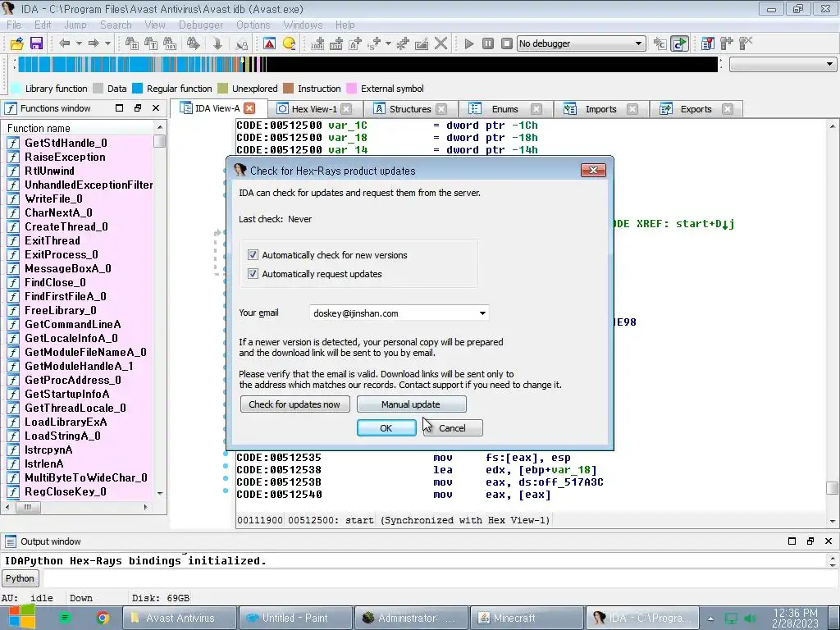The height and width of the screenshot is (630, 840).
Task: Click the Convert to DATA icon
Action: pyautogui.click(x=336, y=43)
